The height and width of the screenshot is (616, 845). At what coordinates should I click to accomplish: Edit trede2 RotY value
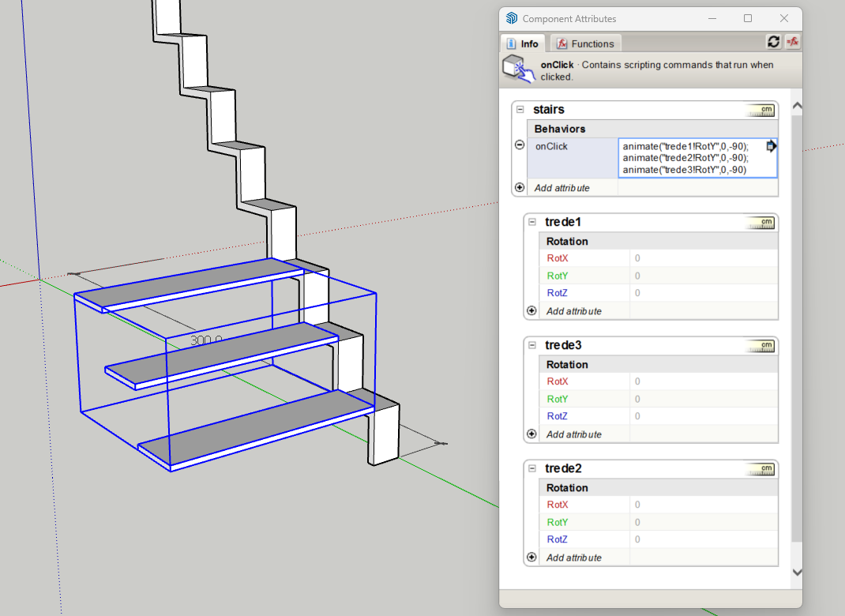pyautogui.click(x=704, y=522)
